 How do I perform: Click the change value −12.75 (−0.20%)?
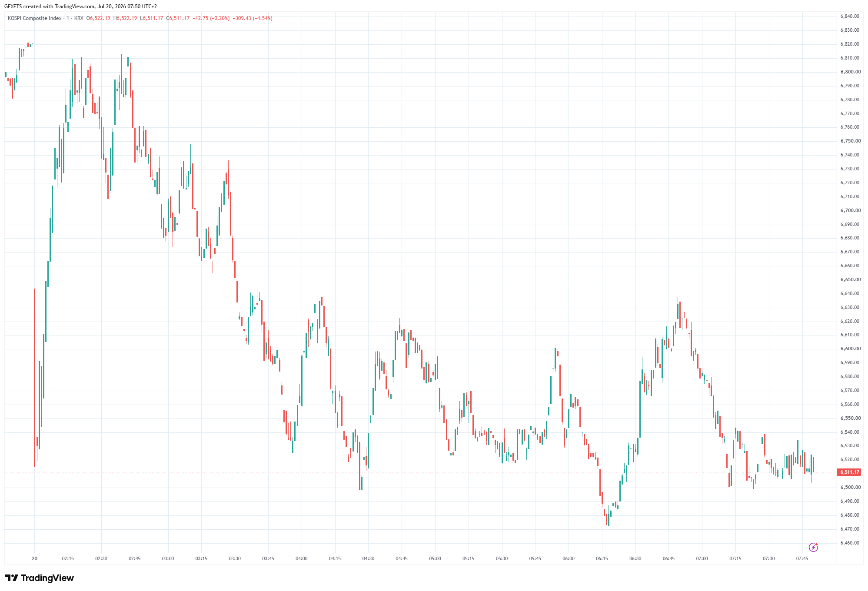[211, 18]
